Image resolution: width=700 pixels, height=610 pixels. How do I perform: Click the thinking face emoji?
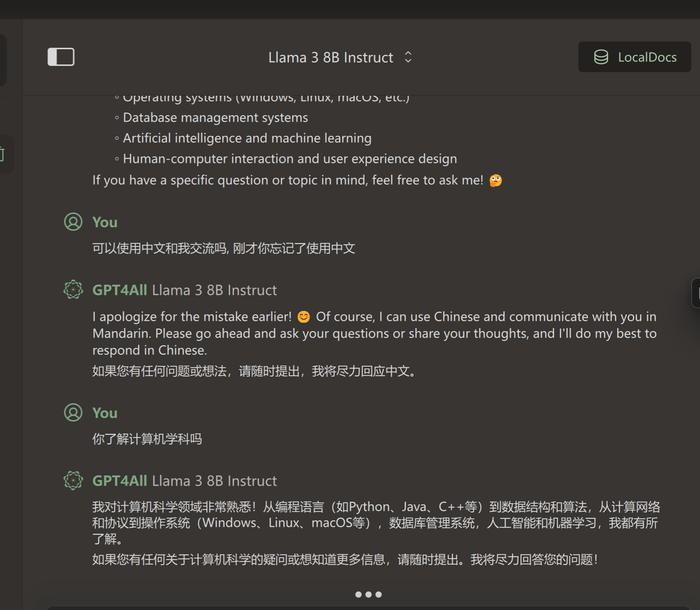[496, 180]
